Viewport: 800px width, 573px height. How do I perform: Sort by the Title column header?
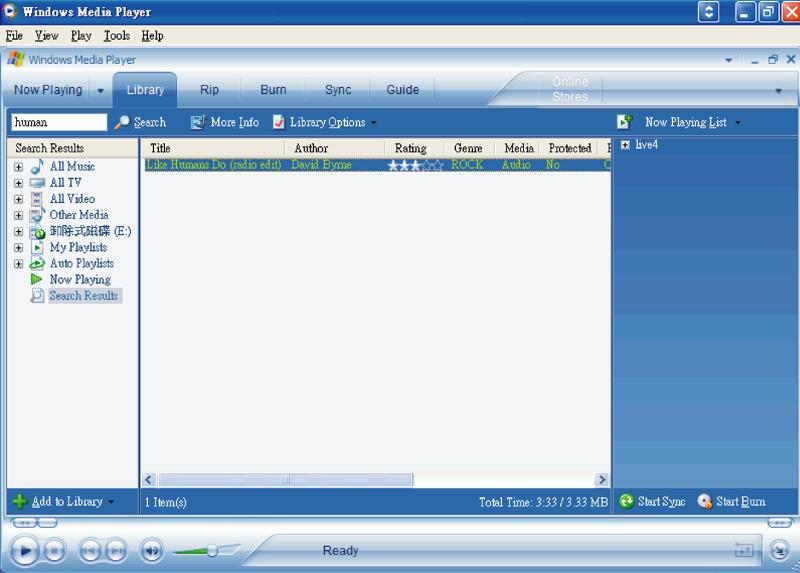[212, 148]
